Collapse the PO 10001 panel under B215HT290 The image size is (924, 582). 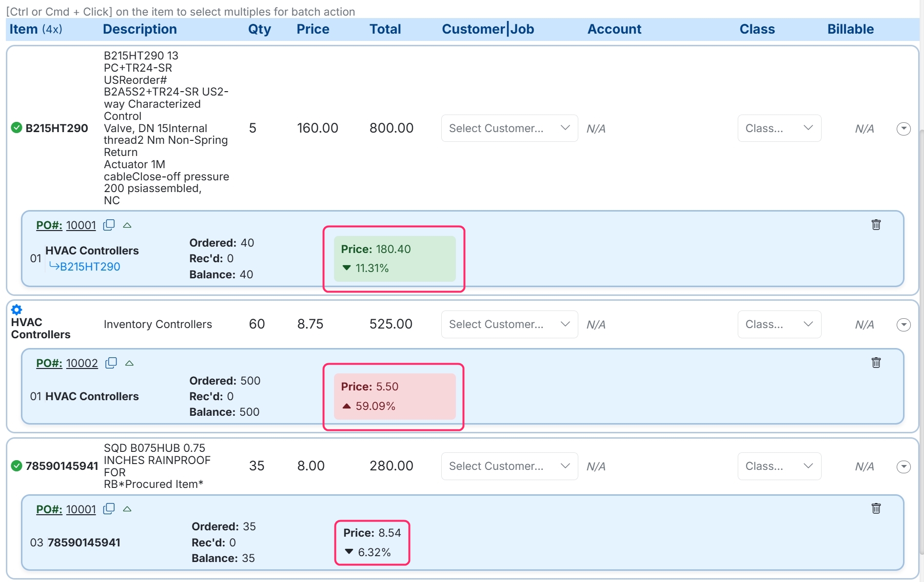pyautogui.click(x=127, y=225)
